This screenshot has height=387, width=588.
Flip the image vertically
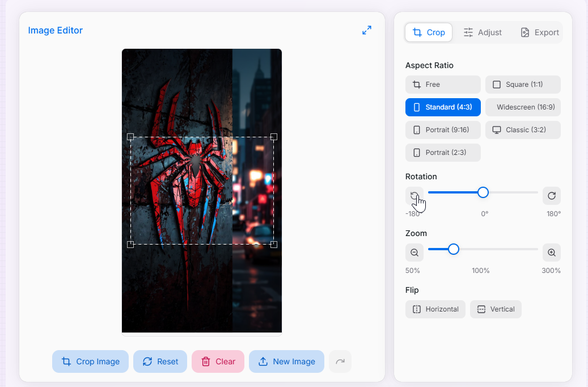496,309
